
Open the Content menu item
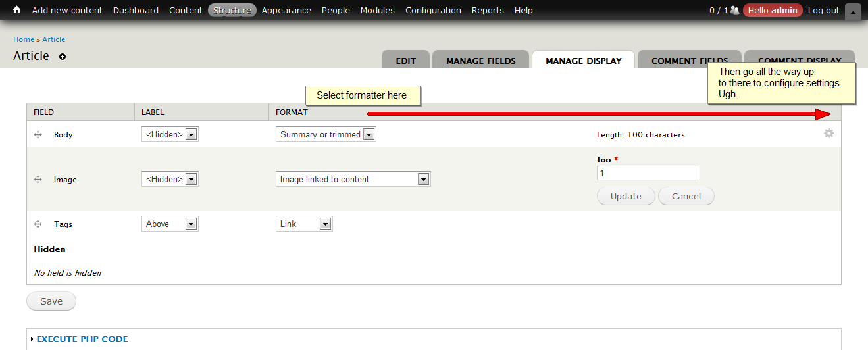click(x=186, y=10)
